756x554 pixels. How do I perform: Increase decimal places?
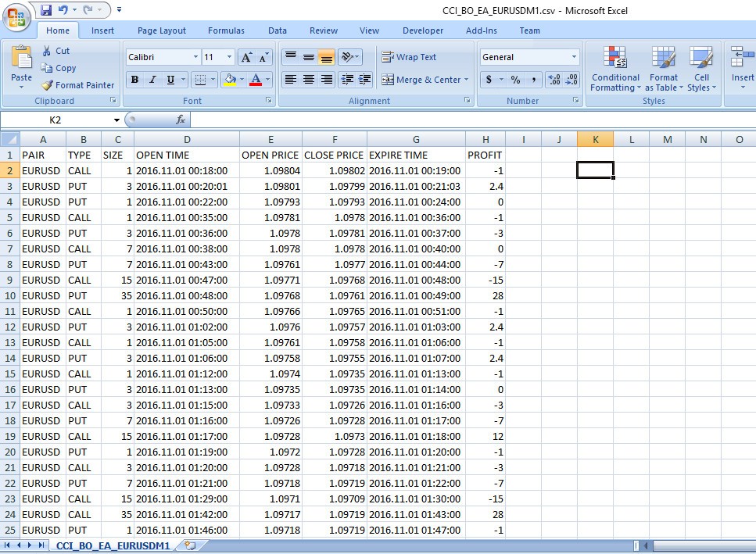coord(554,80)
